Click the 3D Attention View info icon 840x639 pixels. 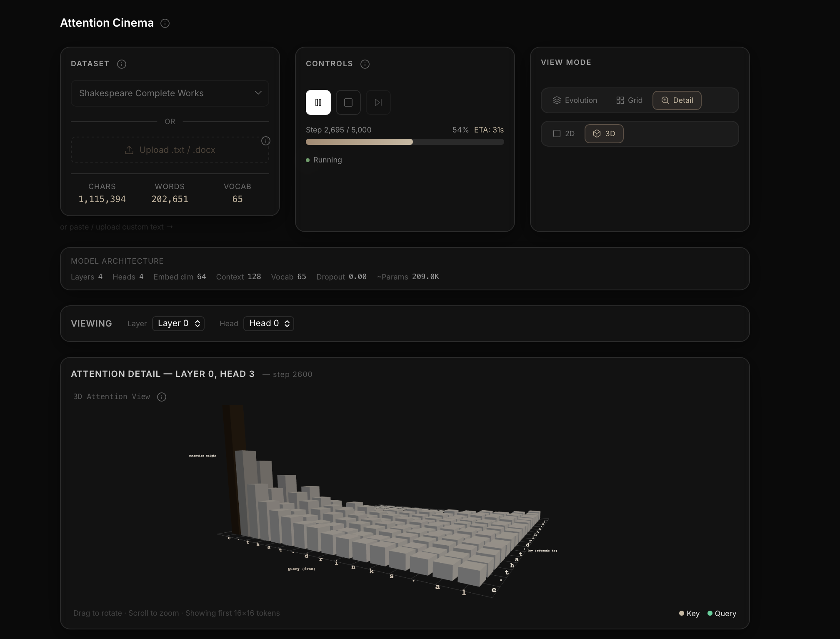tap(162, 397)
